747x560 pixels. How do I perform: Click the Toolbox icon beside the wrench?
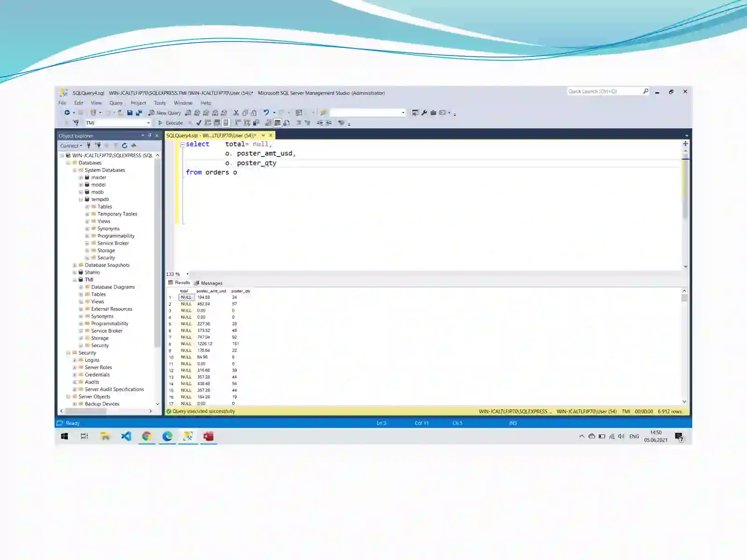pos(433,112)
